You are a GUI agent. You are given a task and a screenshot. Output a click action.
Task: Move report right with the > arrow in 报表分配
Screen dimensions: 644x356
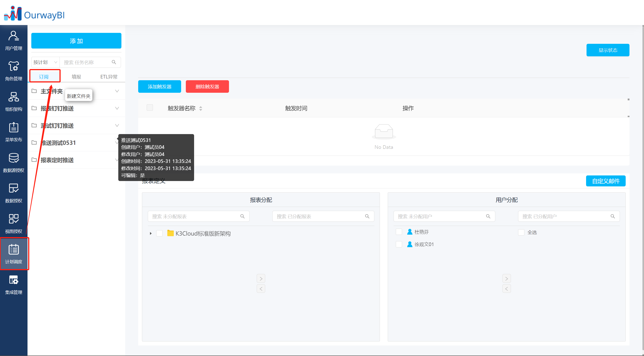point(261,278)
